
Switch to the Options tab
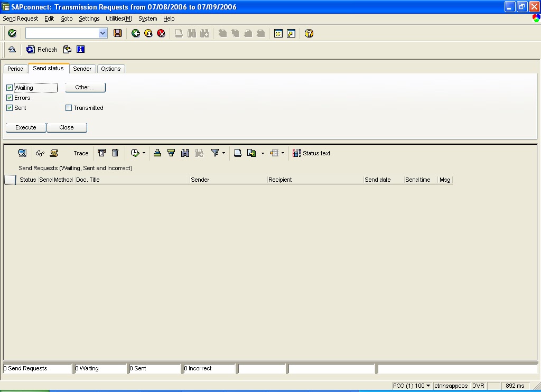(x=111, y=69)
